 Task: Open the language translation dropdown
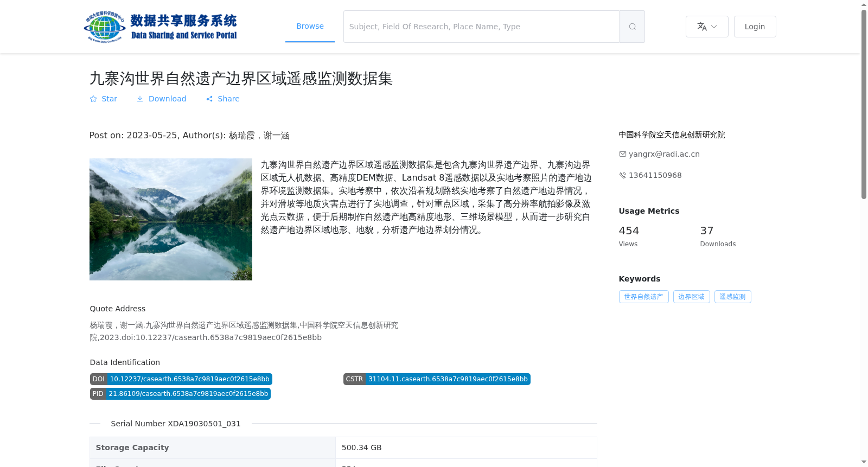click(x=707, y=27)
